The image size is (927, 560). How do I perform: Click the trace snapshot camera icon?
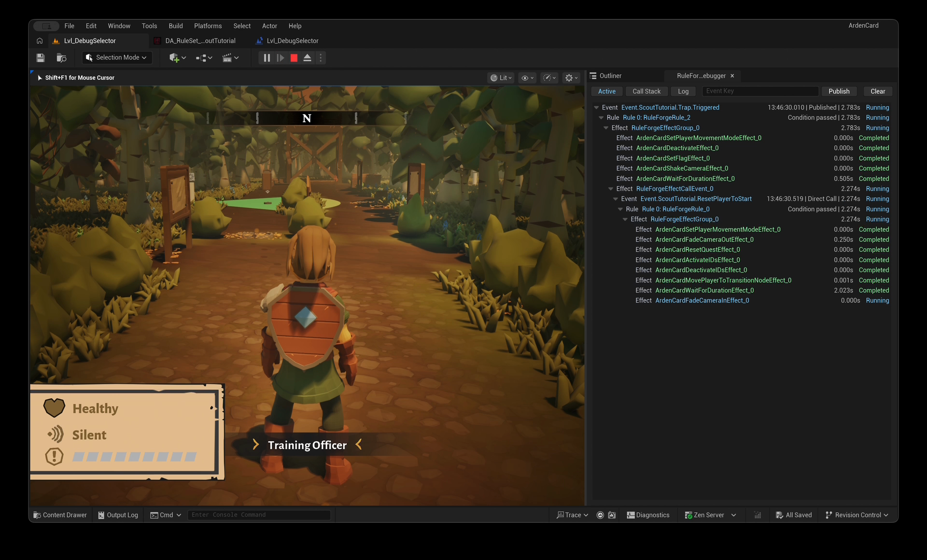(612, 515)
